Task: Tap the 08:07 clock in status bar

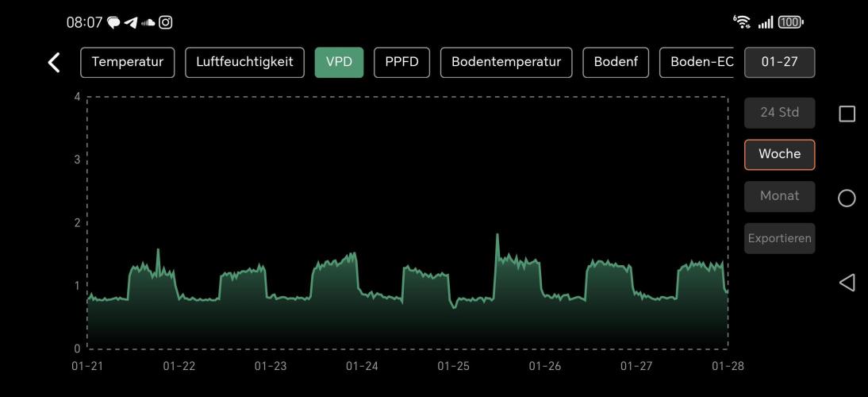Action: click(84, 23)
